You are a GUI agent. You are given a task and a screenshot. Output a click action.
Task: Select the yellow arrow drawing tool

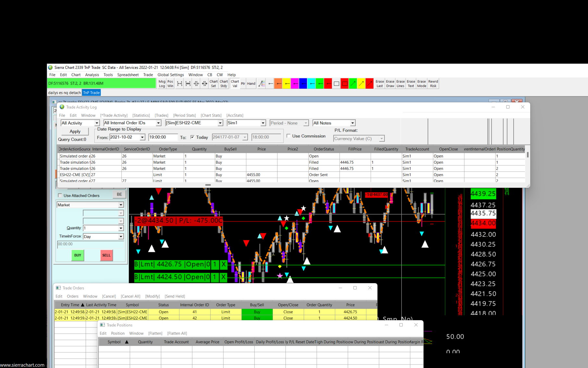tap(361, 84)
